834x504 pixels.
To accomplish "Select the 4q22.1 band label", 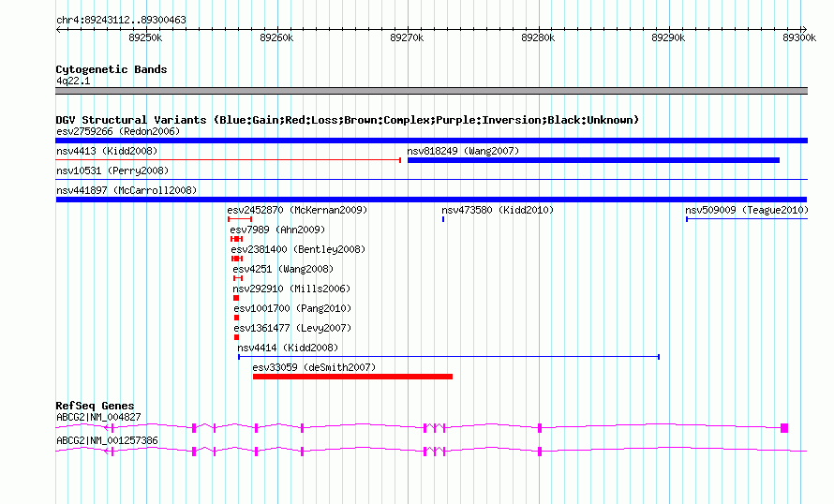I will 73,81.
